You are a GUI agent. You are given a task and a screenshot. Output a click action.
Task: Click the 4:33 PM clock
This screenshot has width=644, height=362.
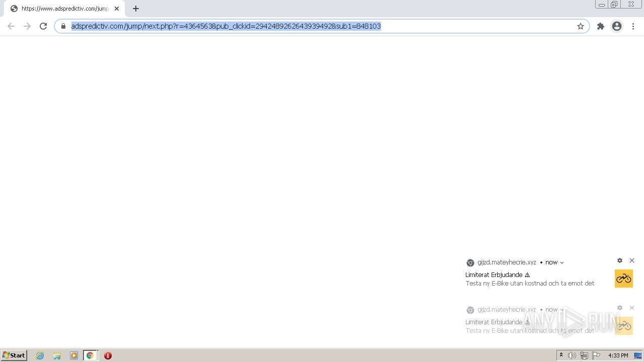(x=618, y=355)
